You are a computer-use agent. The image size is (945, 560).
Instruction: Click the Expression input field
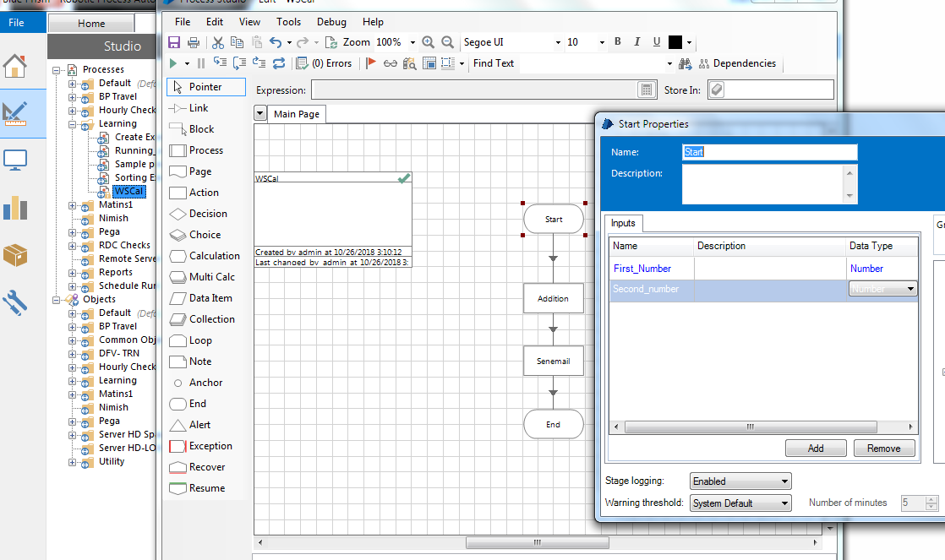[474, 90]
